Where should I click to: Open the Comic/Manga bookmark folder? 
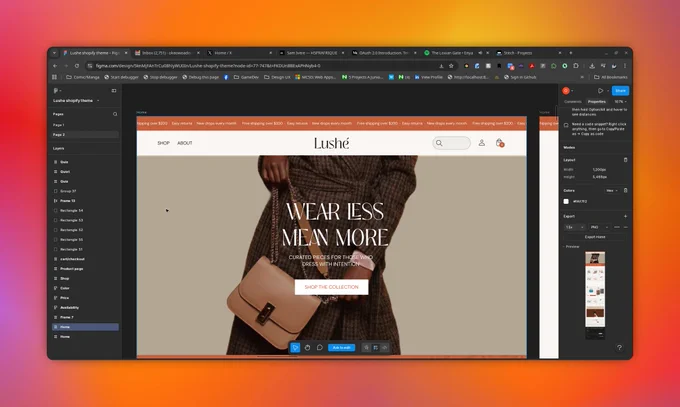[83, 77]
